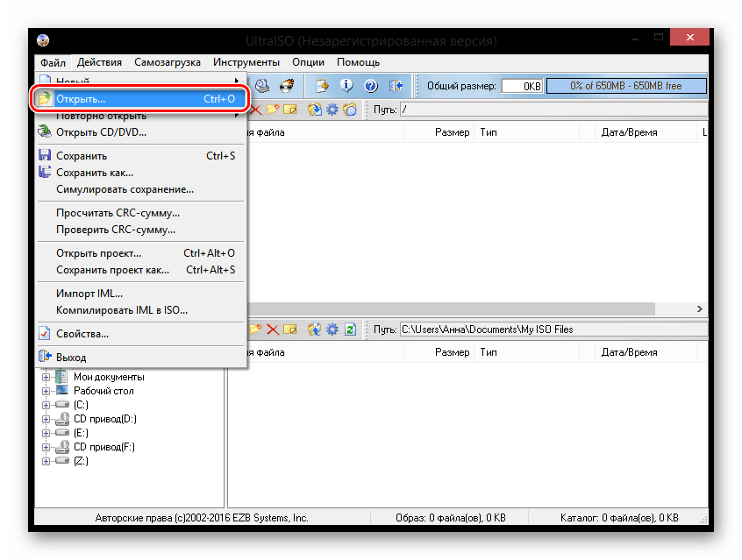Click status text Каталог: 0 файла(ов), 0 KB
Viewport: 742px width, 560px height.
pyautogui.click(x=619, y=518)
